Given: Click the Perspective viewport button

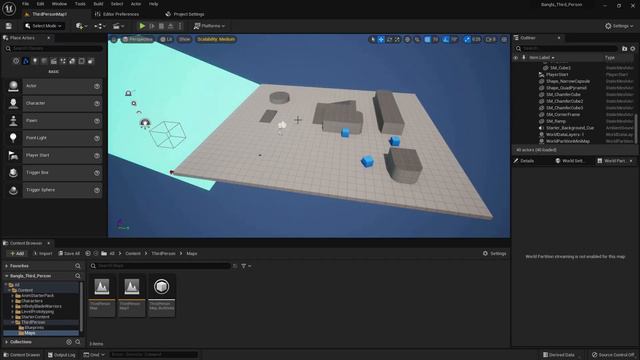Looking at the screenshot, I should 138,40.
